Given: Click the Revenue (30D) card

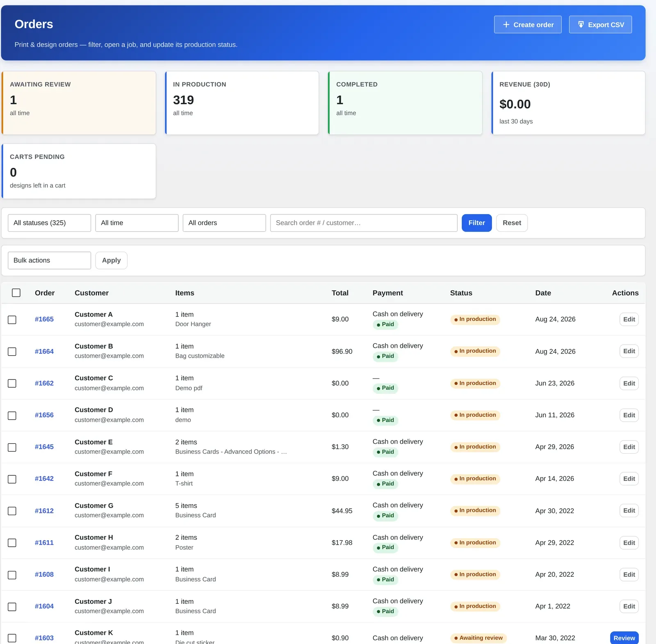Looking at the screenshot, I should [x=568, y=103].
